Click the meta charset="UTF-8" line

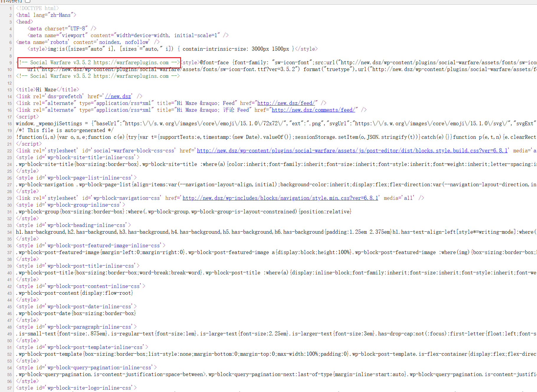pyautogui.click(x=62, y=29)
